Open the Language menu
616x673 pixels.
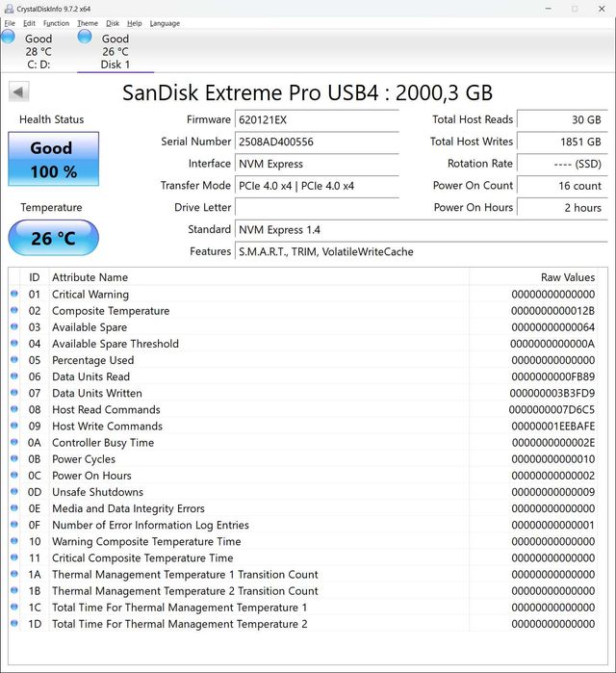[165, 23]
